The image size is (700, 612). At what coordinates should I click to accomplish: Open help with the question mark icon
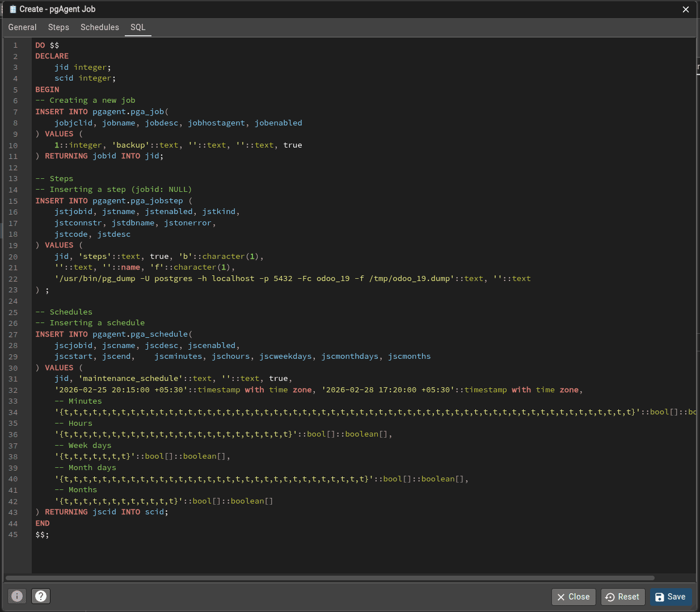click(x=41, y=596)
